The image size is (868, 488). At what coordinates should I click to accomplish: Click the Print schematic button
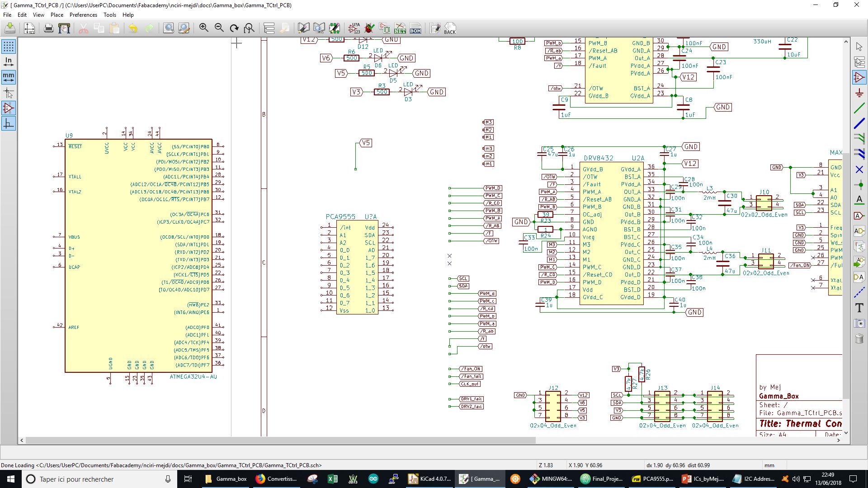pos(49,28)
